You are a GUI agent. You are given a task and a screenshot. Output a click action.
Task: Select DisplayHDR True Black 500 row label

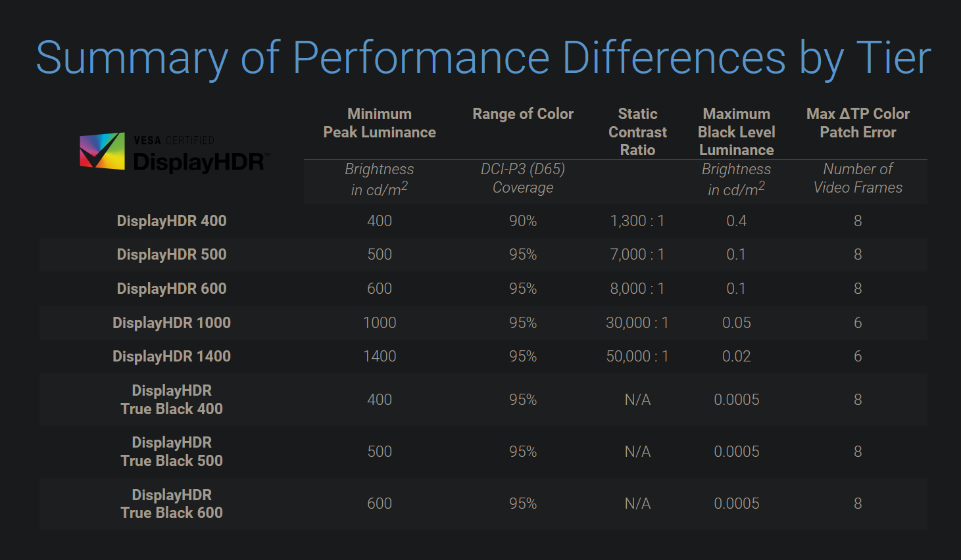point(172,452)
